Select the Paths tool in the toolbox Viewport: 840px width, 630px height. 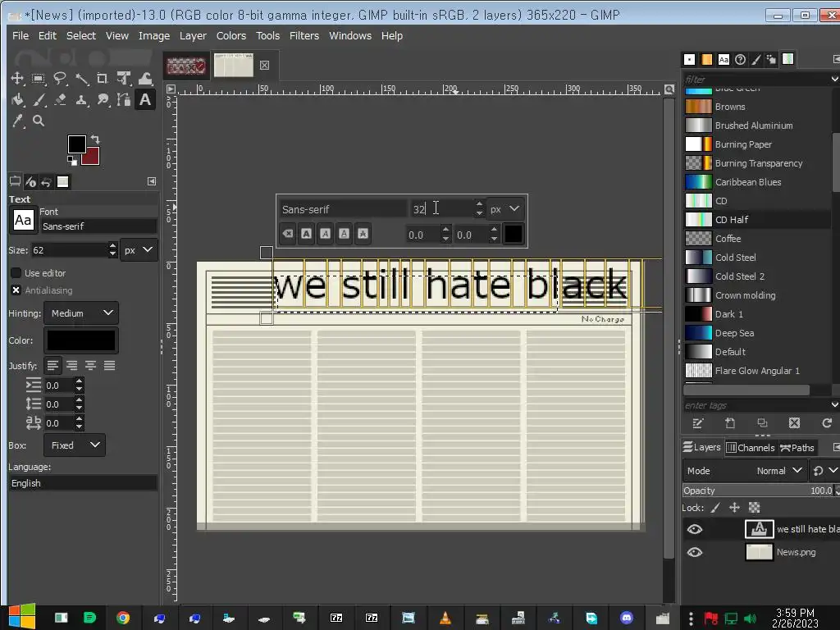[x=124, y=99]
